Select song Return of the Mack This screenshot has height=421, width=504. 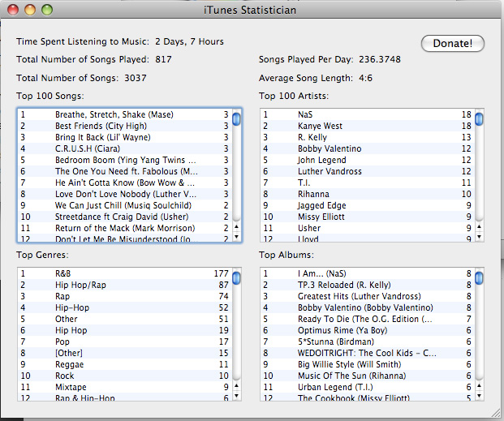(125, 228)
